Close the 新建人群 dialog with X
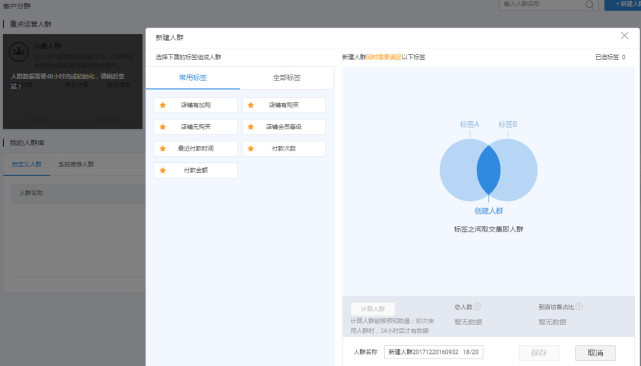 [x=624, y=36]
